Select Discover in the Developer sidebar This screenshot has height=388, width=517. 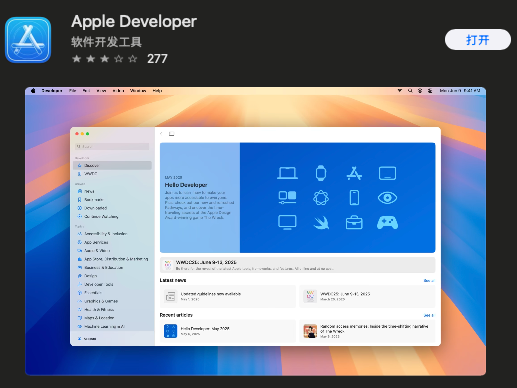pyautogui.click(x=112, y=165)
